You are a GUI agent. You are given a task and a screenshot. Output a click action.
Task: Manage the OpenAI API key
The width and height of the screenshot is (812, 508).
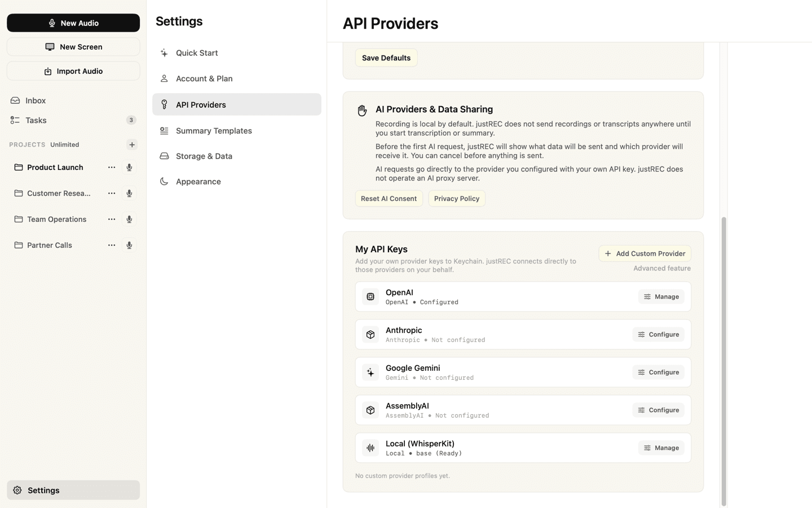point(661,296)
